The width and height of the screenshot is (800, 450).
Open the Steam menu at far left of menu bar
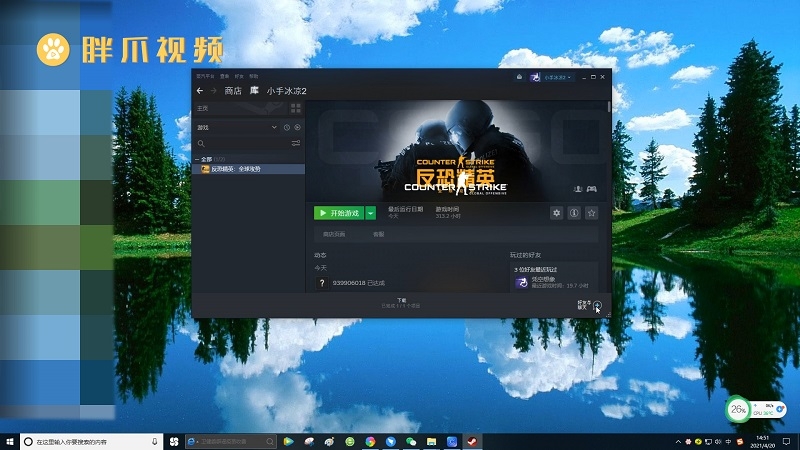tap(205, 77)
